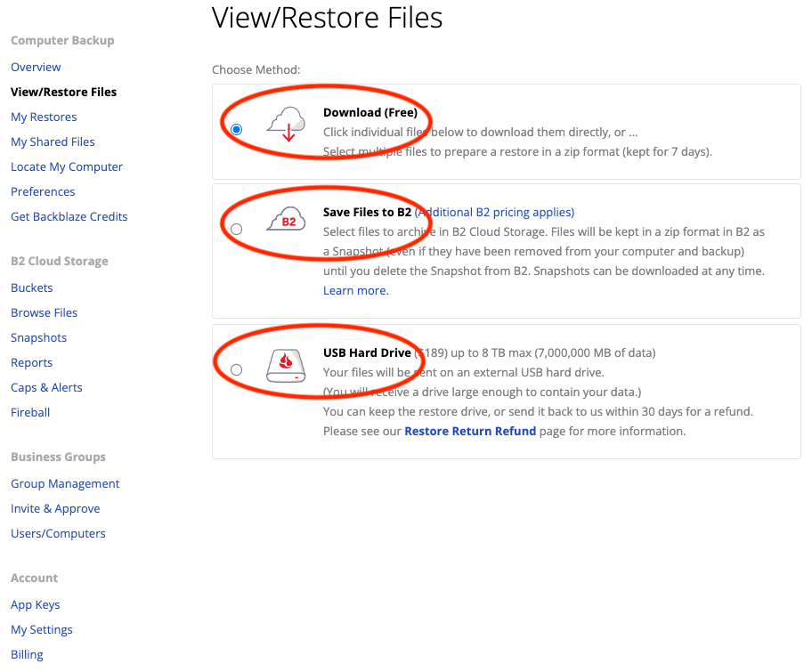Go to Caps & Alerts
Viewport: 812px width, 672px height.
(x=46, y=387)
